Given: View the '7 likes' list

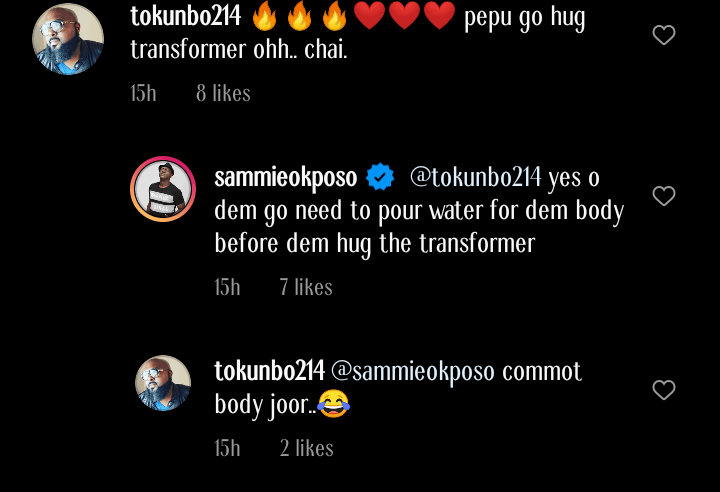Looking at the screenshot, I should pyautogui.click(x=306, y=287).
